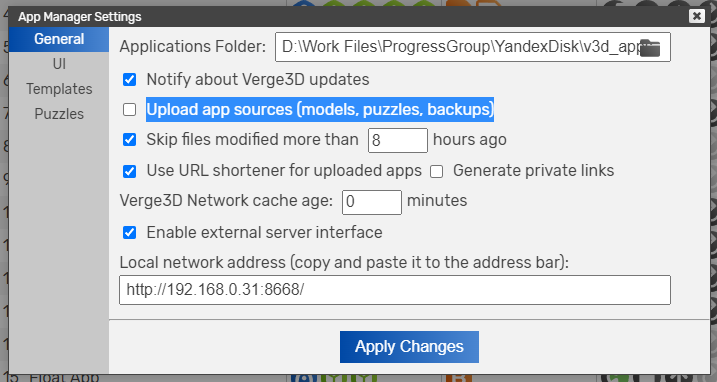
Task: Toggle Notify about Verge3D updates checkbox
Action: click(129, 80)
